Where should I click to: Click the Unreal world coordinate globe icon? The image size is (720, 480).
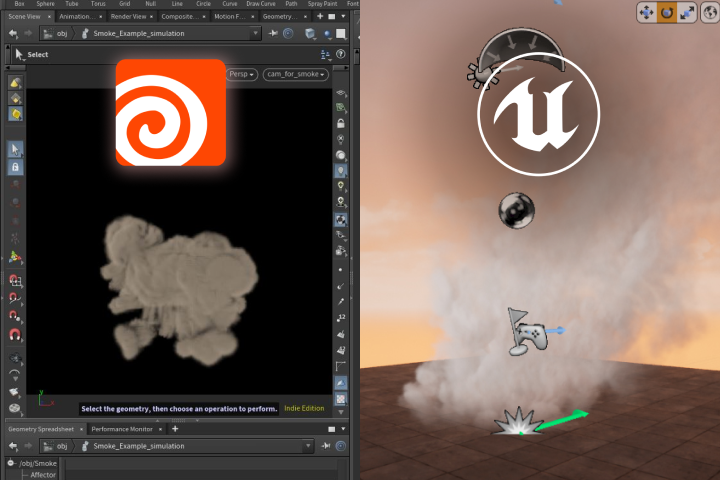tap(710, 12)
